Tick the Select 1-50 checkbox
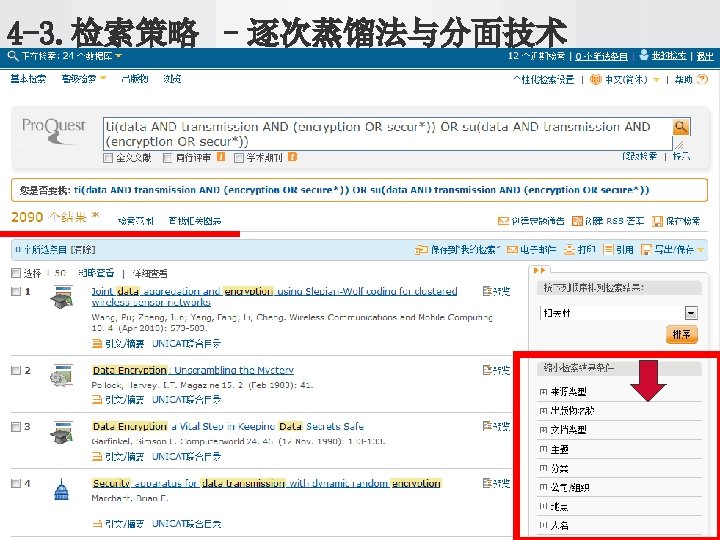720x540 pixels. [x=16, y=273]
